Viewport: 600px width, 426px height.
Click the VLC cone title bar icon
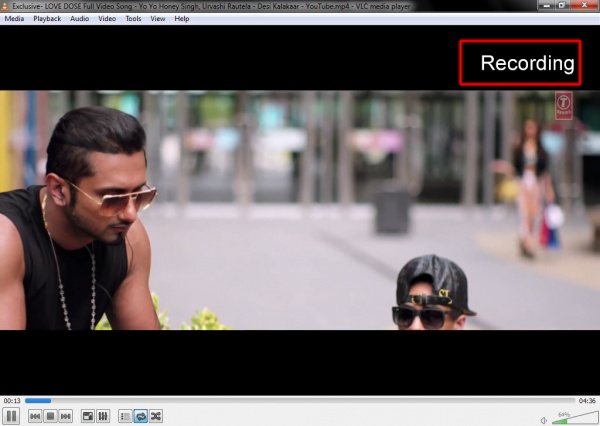(5, 6)
